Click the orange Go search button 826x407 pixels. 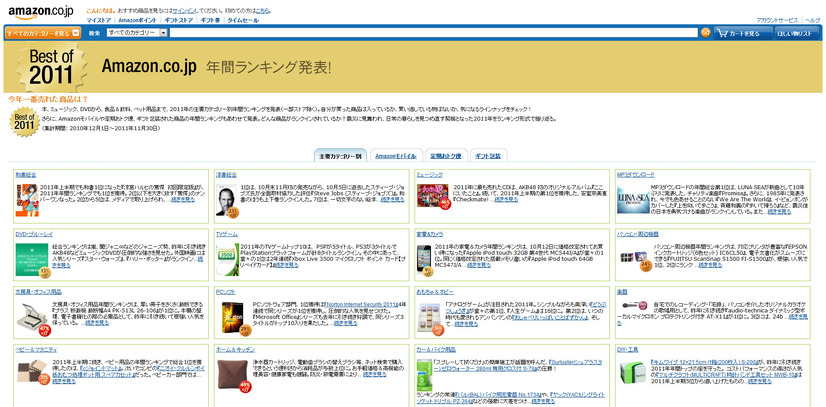coord(705,33)
